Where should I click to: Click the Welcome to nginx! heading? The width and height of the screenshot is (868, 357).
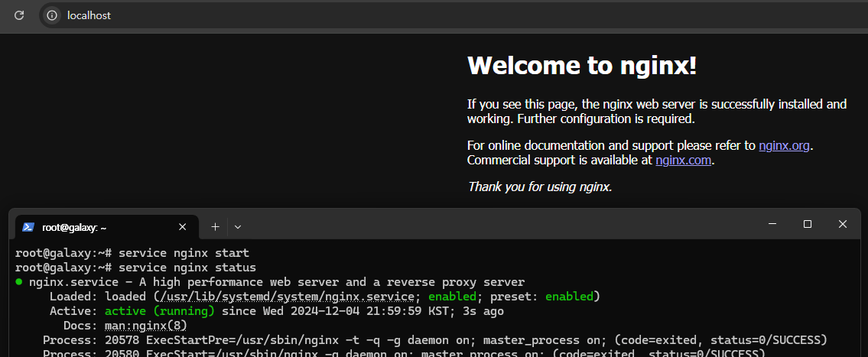[x=582, y=66]
